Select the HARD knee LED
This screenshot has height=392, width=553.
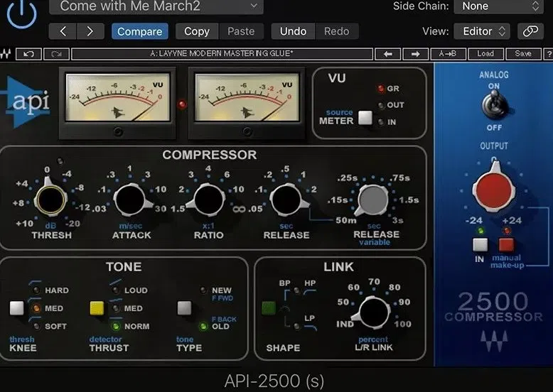[36, 290]
